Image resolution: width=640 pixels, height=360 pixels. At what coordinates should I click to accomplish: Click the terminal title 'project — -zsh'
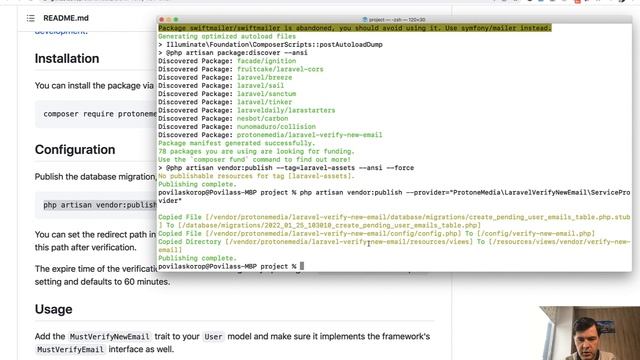[394, 19]
